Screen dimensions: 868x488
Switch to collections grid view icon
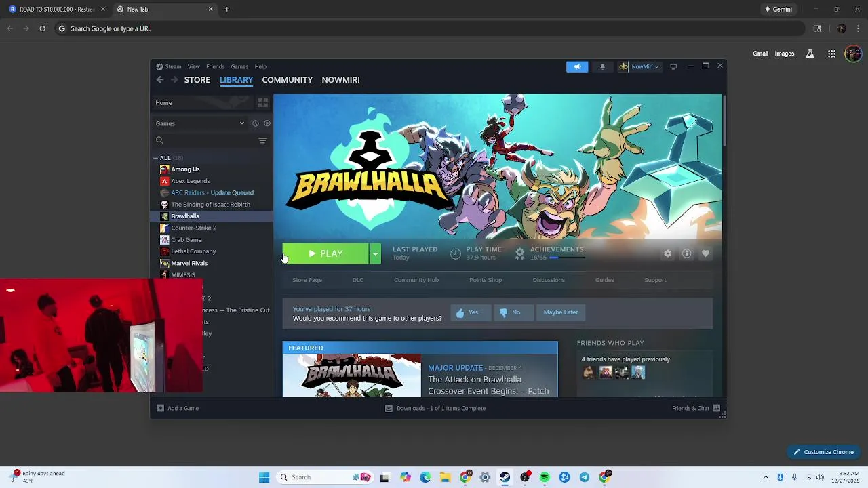point(262,102)
